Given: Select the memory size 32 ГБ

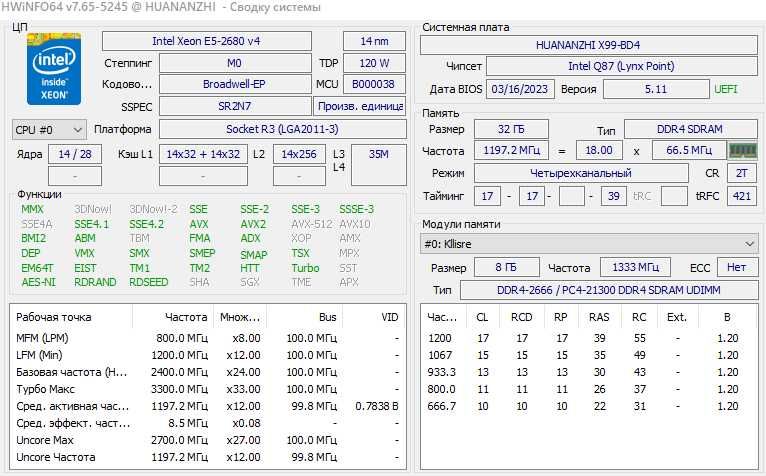Looking at the screenshot, I should 511,130.
